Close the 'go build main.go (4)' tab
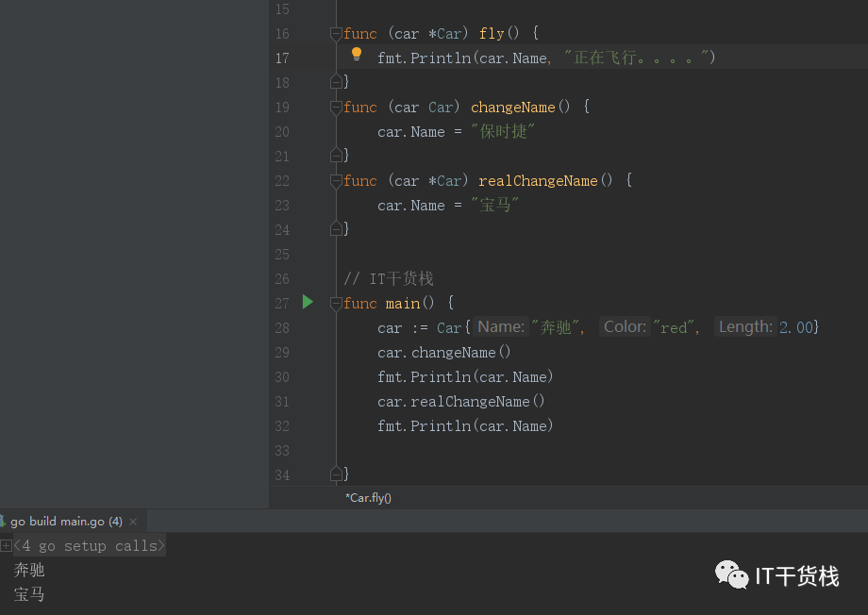The height and width of the screenshot is (615, 868). 133,522
